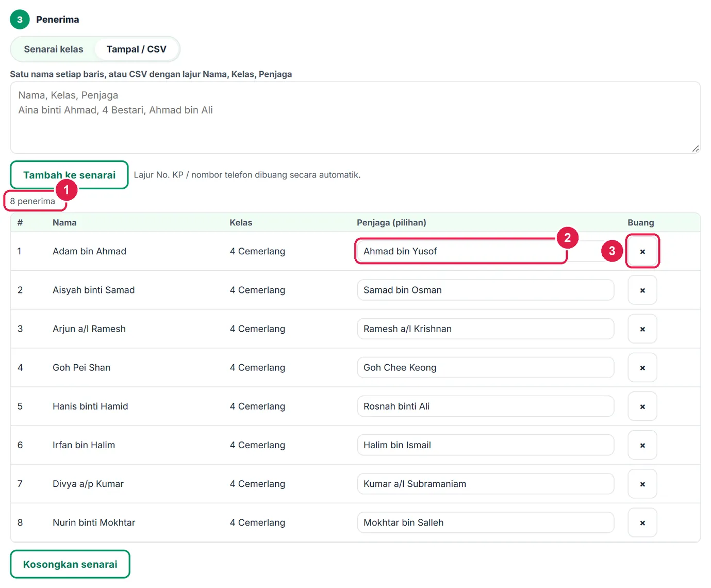Click the name Goh Pei Shan
This screenshot has height=588, width=711.
pos(81,367)
